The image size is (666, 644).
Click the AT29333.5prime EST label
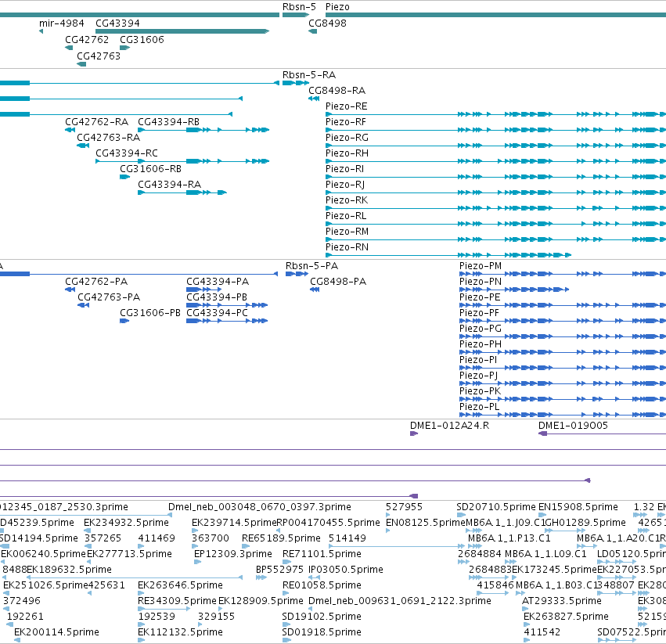561,601
